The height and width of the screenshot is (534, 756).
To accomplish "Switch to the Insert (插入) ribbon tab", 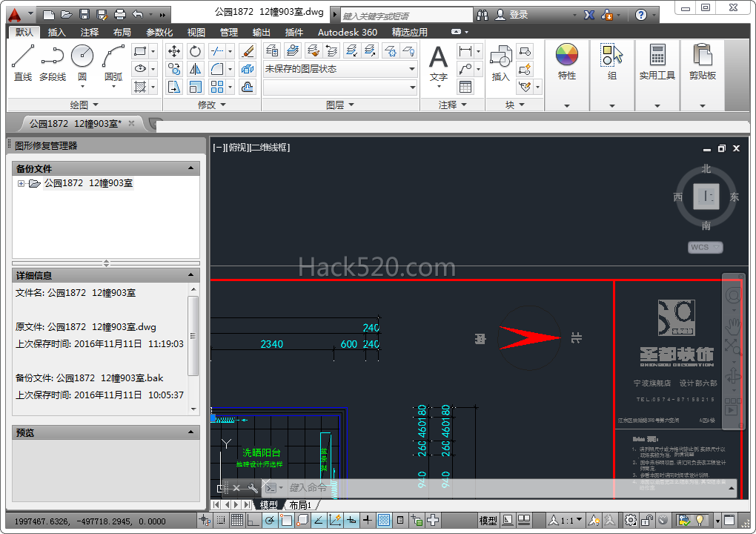I will (57, 32).
